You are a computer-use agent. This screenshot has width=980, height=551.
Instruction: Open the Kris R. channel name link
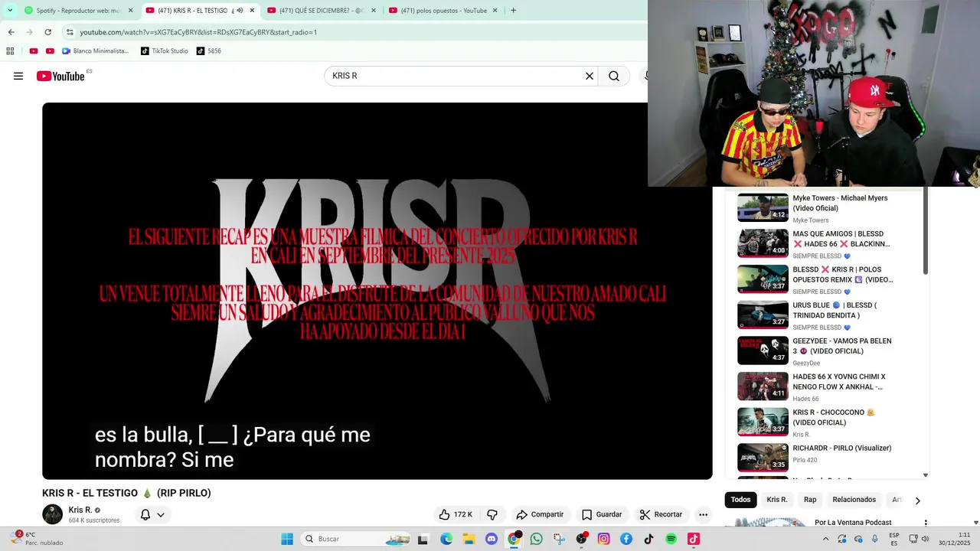[80, 510]
